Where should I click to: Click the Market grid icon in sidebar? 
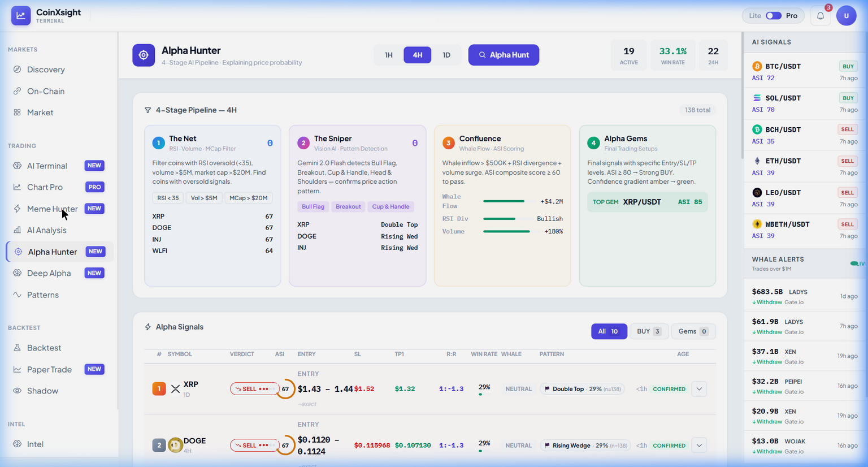coord(17,113)
